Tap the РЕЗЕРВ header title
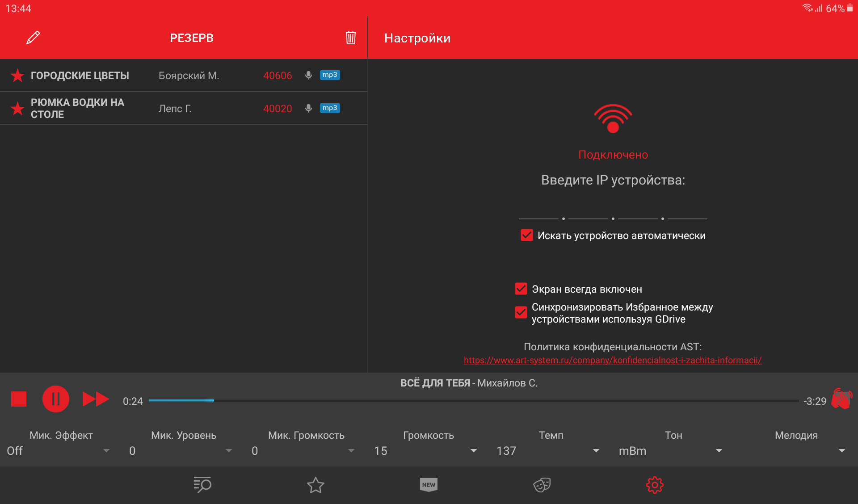This screenshot has width=858, height=504. tap(192, 38)
